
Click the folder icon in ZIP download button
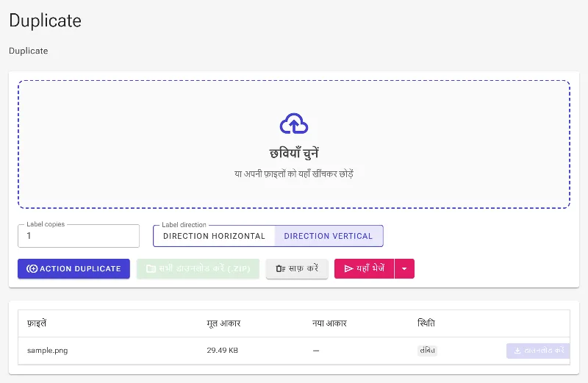click(151, 268)
